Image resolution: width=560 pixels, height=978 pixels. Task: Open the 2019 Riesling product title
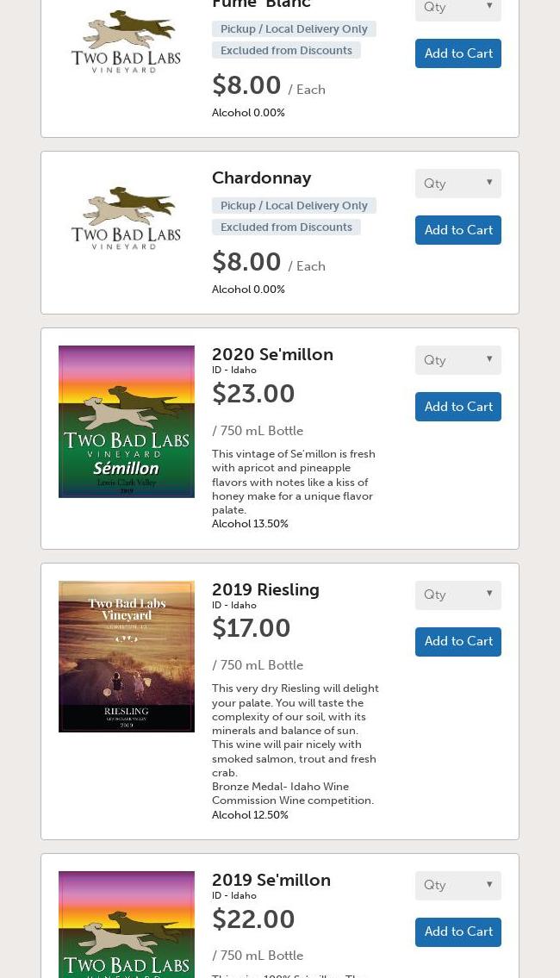click(265, 589)
